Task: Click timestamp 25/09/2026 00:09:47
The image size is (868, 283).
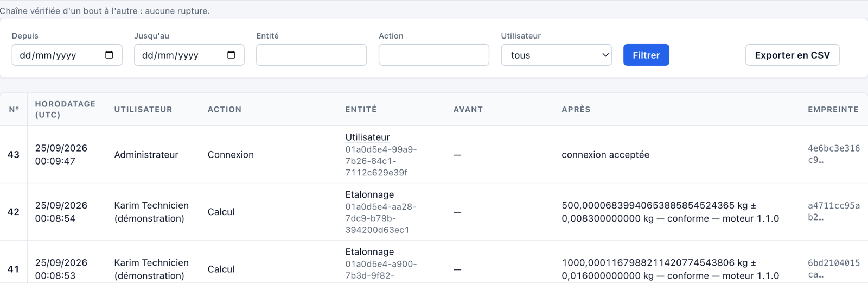Action: (x=61, y=155)
